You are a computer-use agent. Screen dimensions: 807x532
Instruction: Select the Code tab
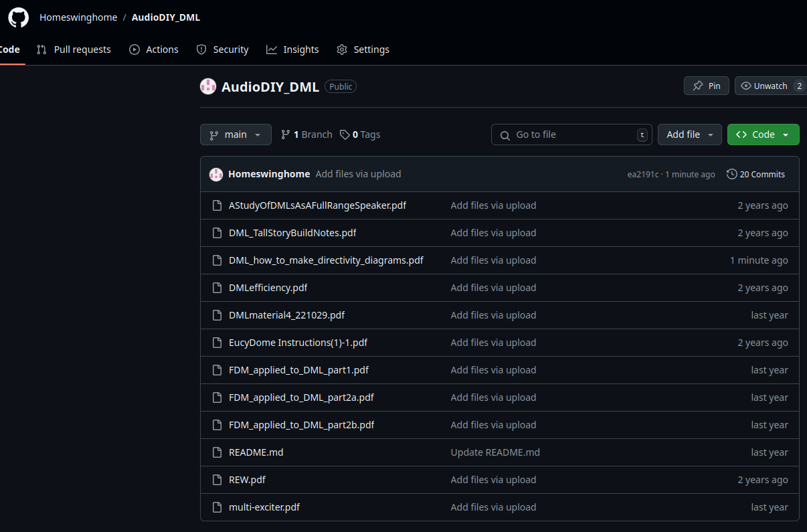coord(10,50)
